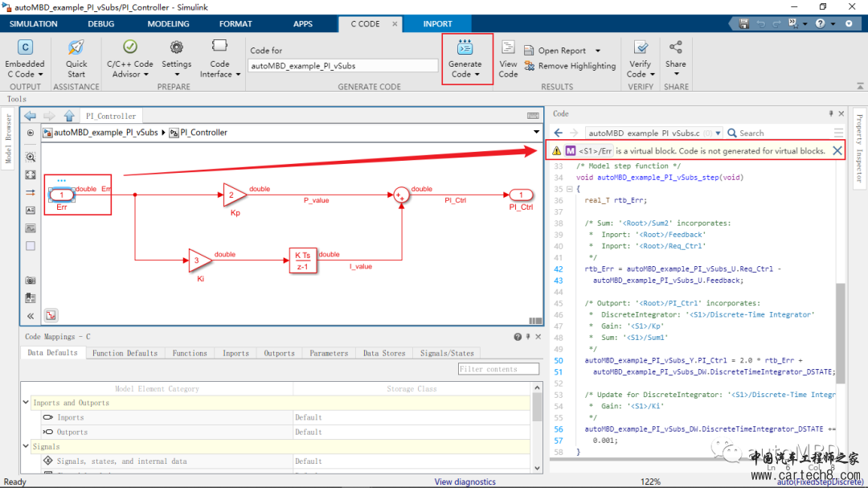Screen dimensions: 868x488
Task: Open code generation Settings
Action: click(176, 59)
